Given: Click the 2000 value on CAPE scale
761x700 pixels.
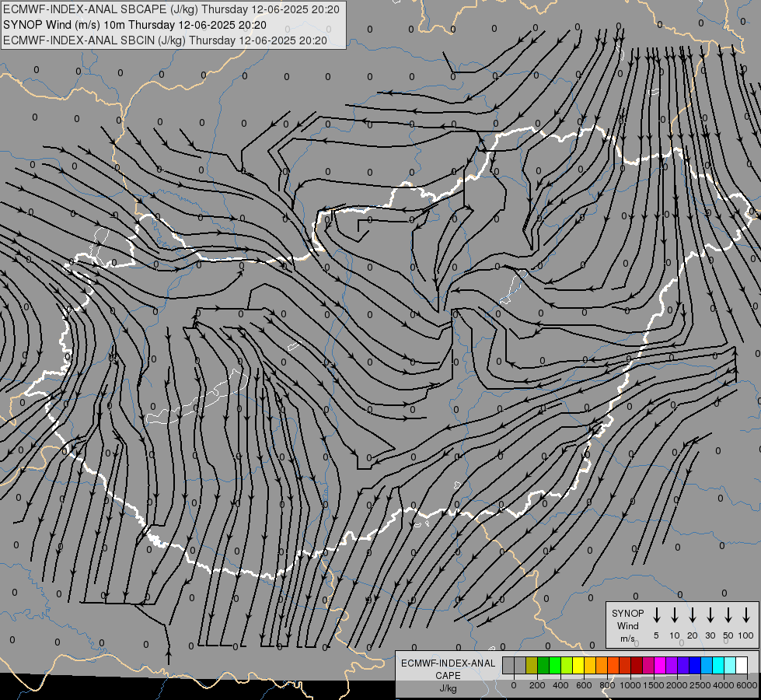Looking at the screenshot, I should click(677, 685).
